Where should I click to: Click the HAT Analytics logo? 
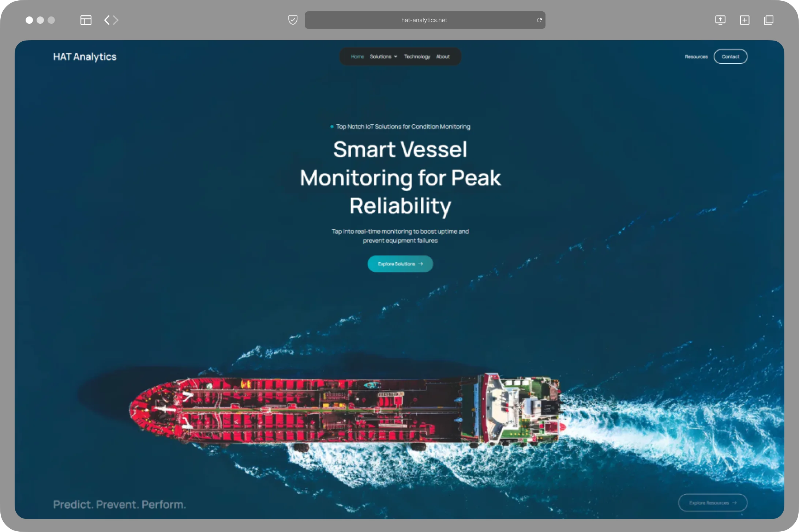(x=85, y=57)
